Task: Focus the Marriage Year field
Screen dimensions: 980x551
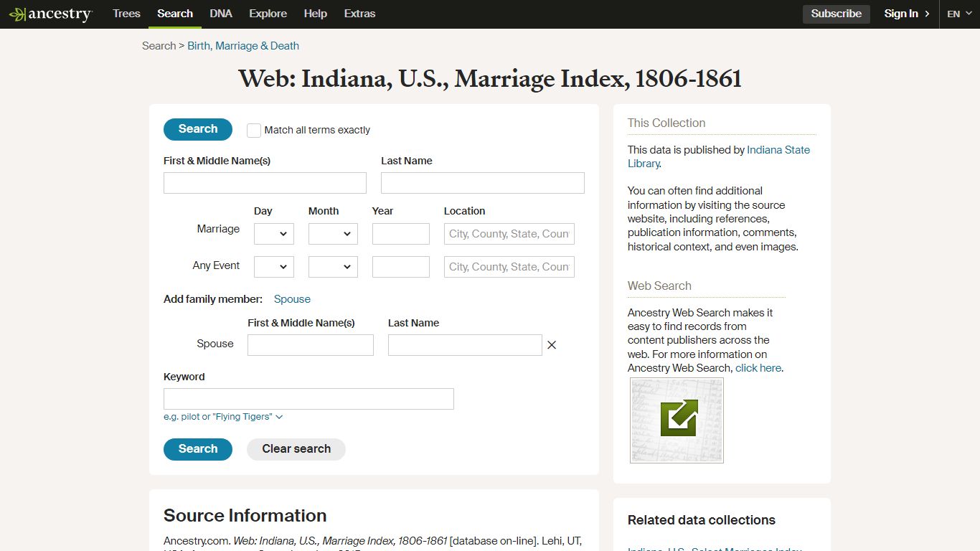Action: coord(401,234)
